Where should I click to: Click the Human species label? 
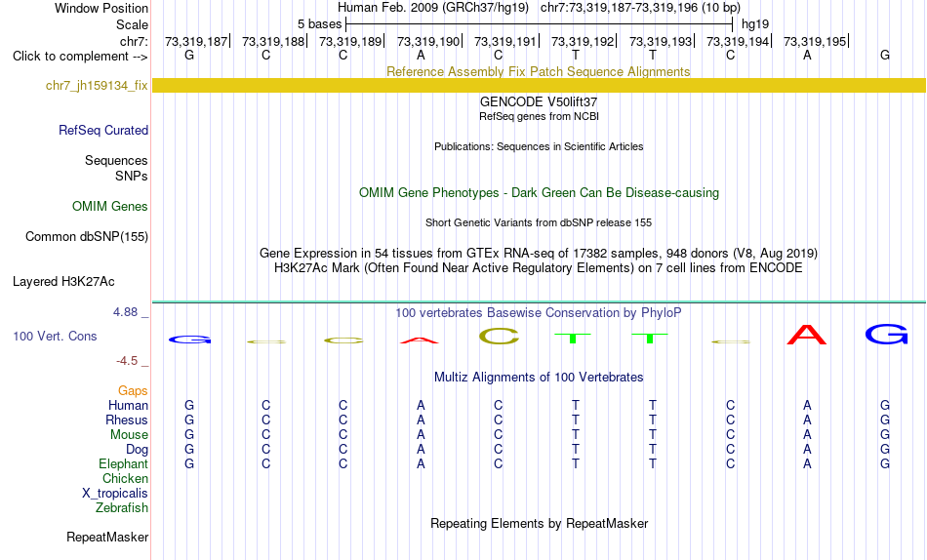[128, 405]
